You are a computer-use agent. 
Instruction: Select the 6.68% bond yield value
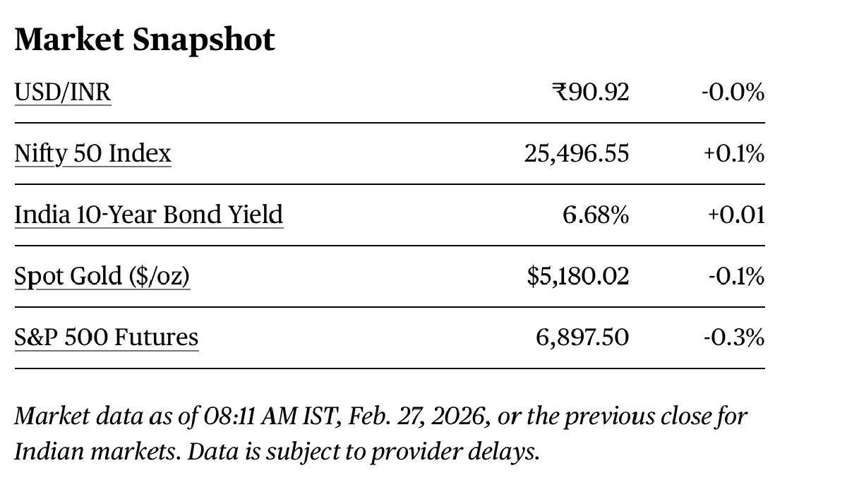(x=595, y=215)
